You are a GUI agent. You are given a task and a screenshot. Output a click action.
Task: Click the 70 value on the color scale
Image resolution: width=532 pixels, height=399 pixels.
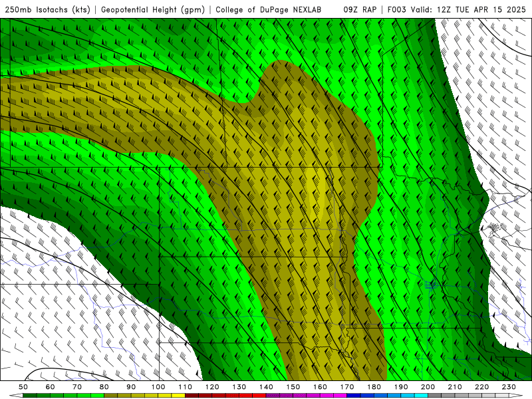pos(77,387)
